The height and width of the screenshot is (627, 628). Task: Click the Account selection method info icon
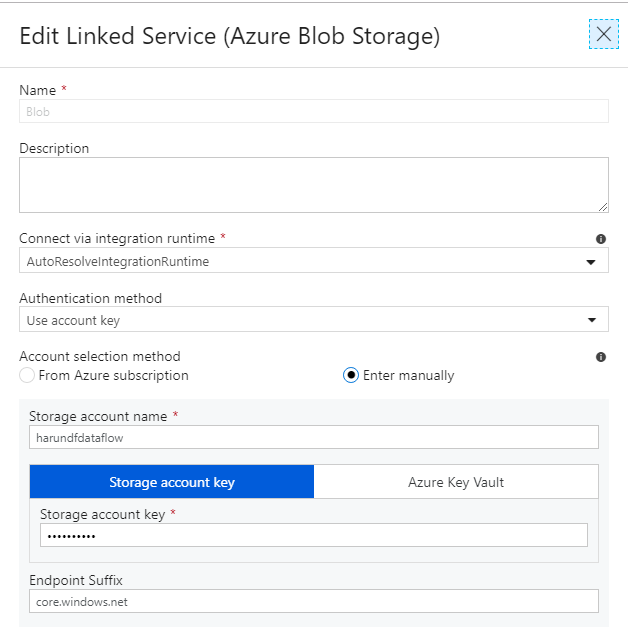pos(600,357)
